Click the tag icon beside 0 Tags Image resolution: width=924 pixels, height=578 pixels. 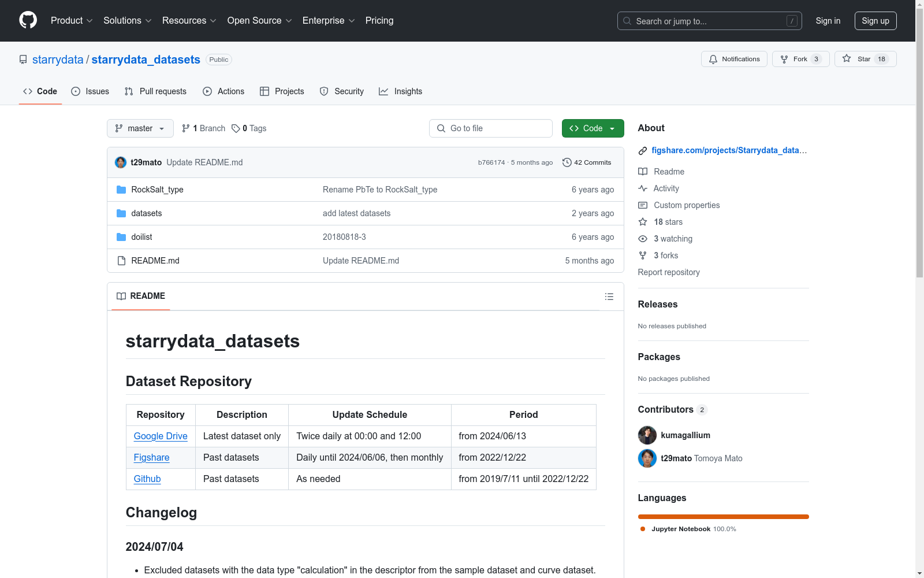click(236, 128)
